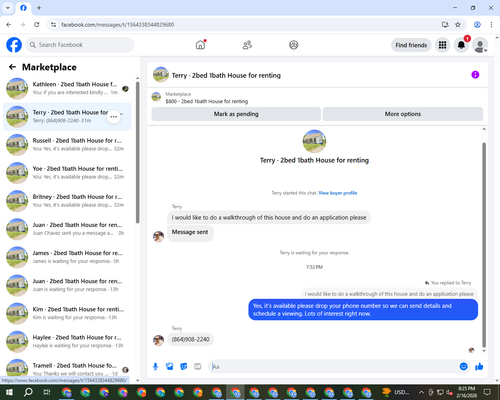Screen dimensions: 500x400
Task: Open Tramell conversation in list
Action: (67, 368)
